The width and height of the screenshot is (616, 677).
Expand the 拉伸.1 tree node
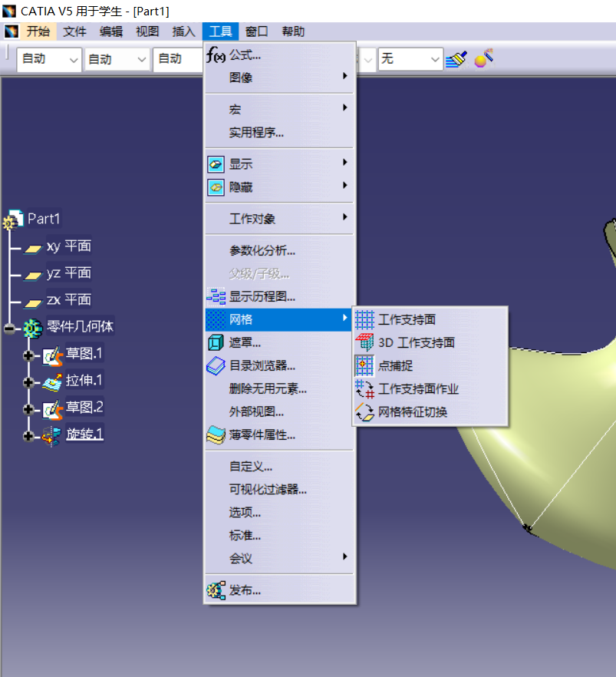(28, 382)
